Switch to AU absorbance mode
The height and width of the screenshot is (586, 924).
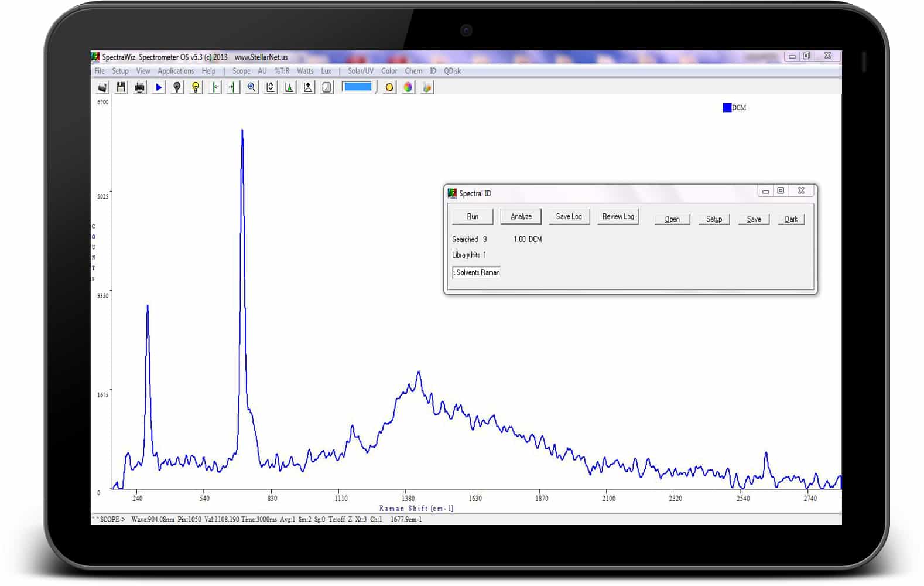(262, 71)
